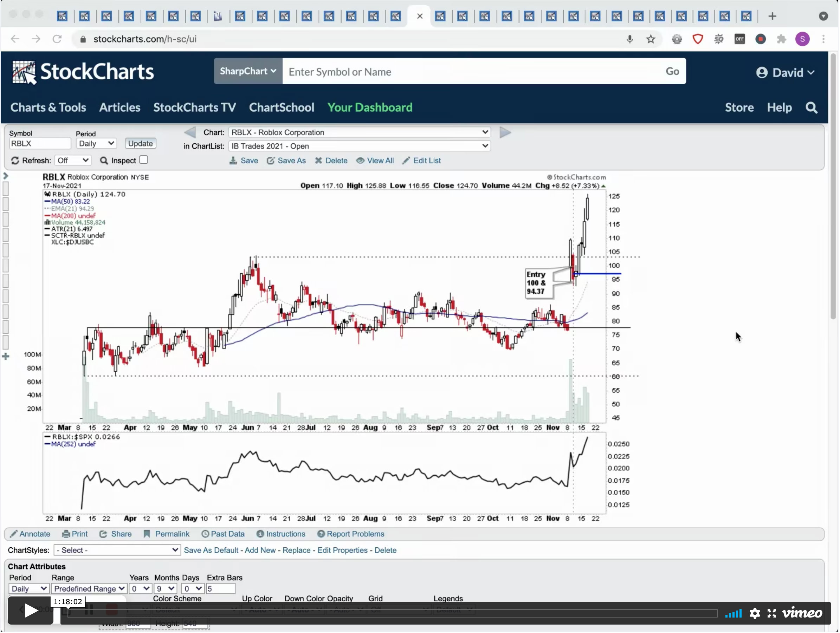Open the Chart RBLX Roblox Corporation dropdown
This screenshot has width=840, height=633.
coord(359,132)
